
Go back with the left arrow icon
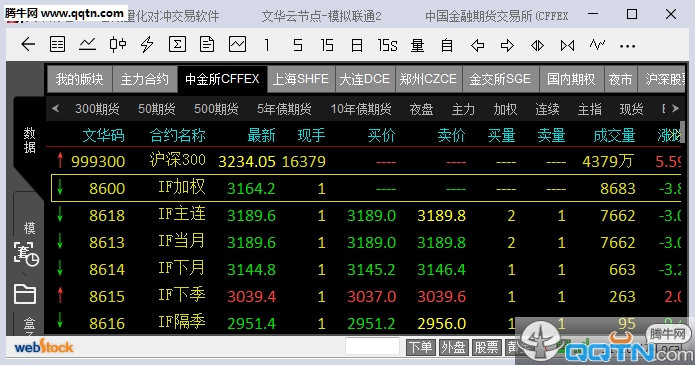pos(28,45)
